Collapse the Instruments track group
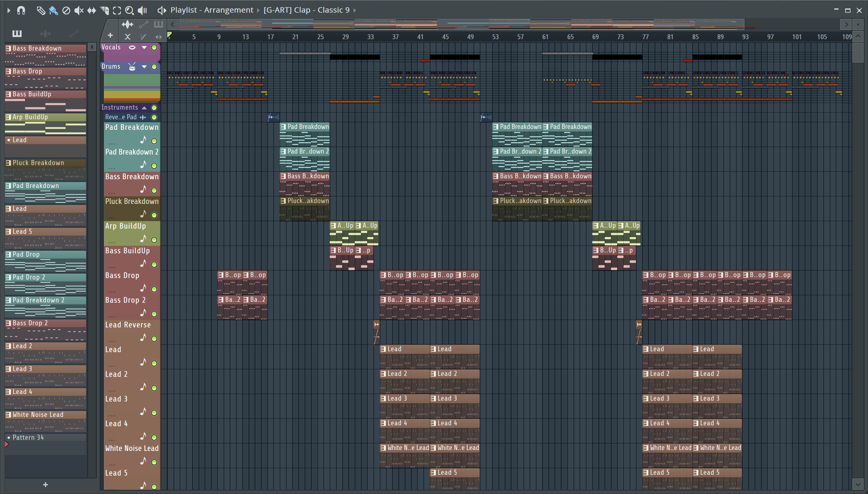Image resolution: width=868 pixels, height=494 pixels. (x=144, y=108)
